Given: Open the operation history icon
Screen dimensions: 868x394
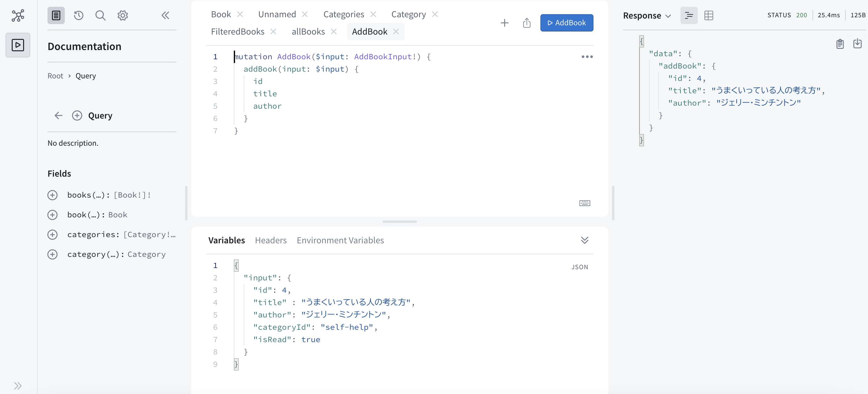Looking at the screenshot, I should 79,15.
